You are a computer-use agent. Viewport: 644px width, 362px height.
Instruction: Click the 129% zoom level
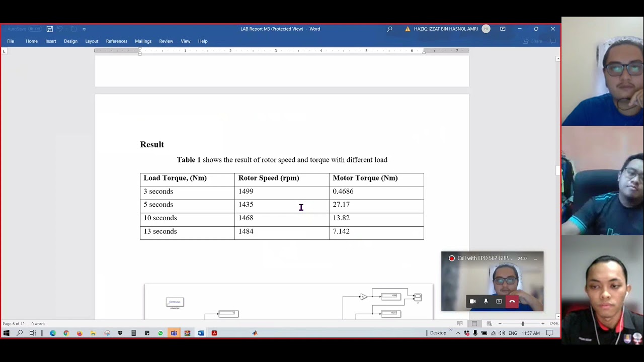point(553,324)
